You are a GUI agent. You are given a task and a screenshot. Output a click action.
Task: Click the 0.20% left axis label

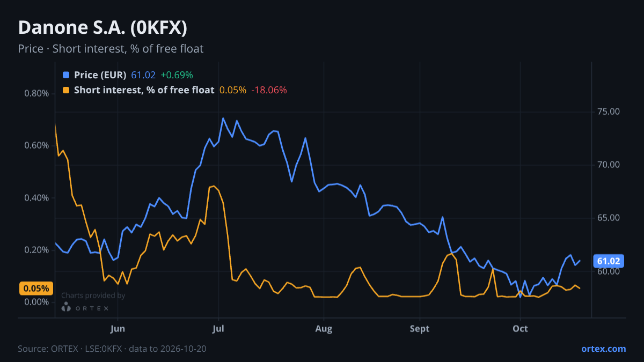[36, 250]
